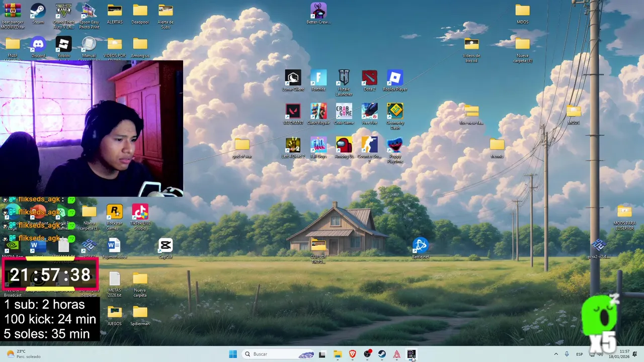
Task: Open the Among us folder
Action: point(140,48)
